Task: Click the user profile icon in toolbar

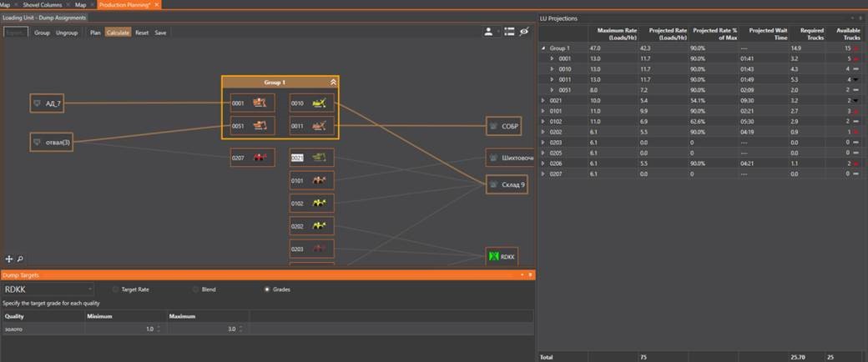Action: click(x=488, y=32)
